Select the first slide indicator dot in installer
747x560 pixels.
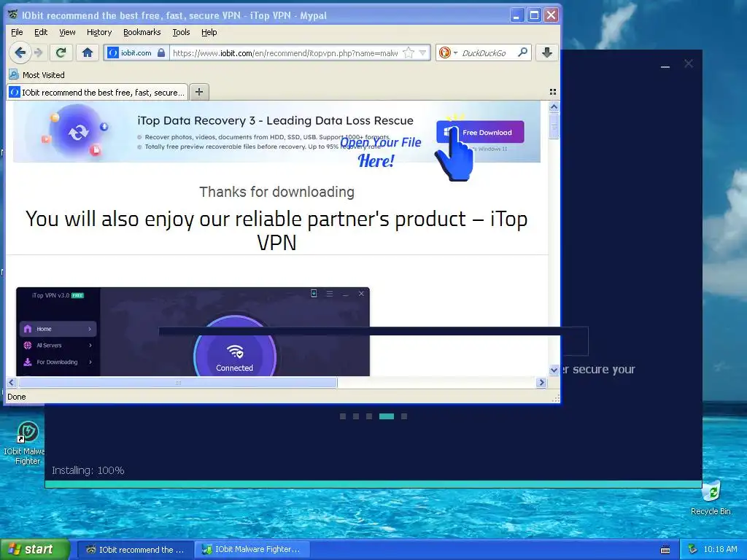click(343, 416)
